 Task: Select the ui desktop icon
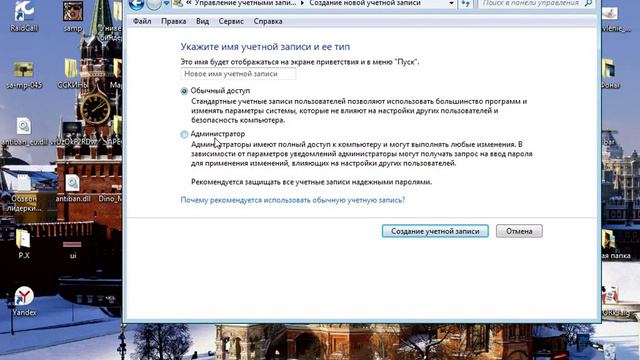(x=73, y=249)
